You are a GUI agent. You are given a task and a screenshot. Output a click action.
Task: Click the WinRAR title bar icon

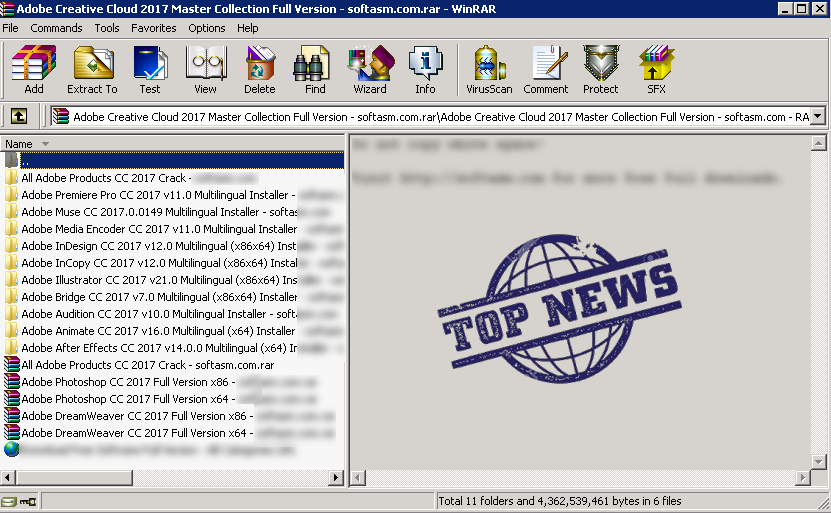pyautogui.click(x=7, y=8)
